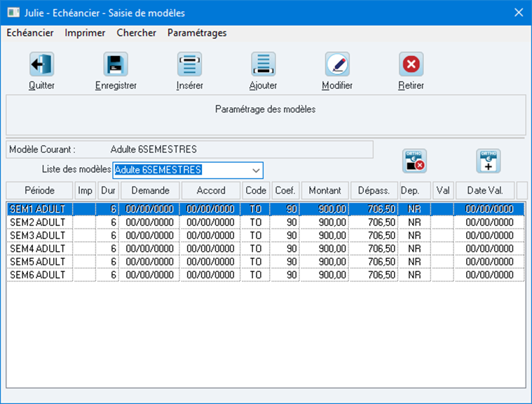Click the Modifier pencil icon
This screenshot has width=532, height=404.
coord(337,64)
